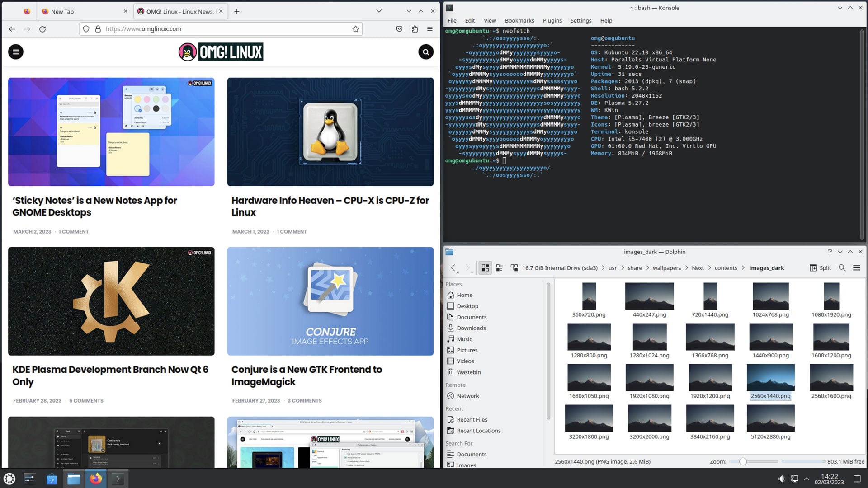868x488 pixels.
Task: Expand the chevron after 'share' in breadcrumb
Action: pyautogui.click(x=647, y=268)
